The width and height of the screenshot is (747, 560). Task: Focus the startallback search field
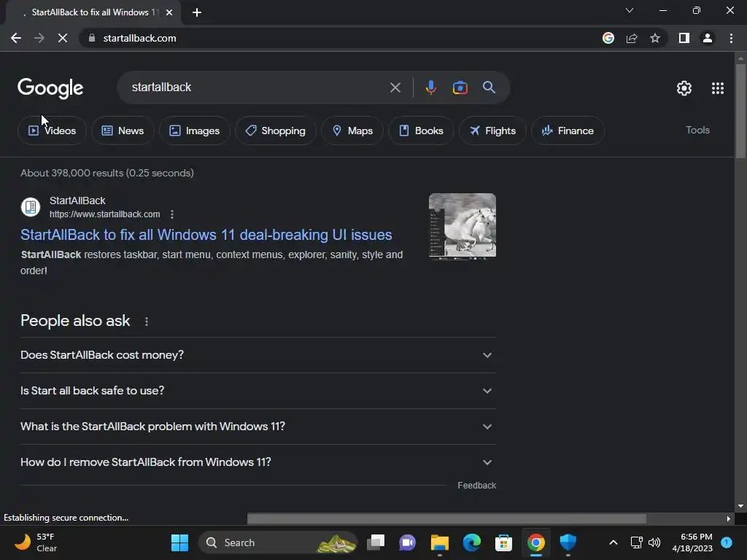pos(258,87)
